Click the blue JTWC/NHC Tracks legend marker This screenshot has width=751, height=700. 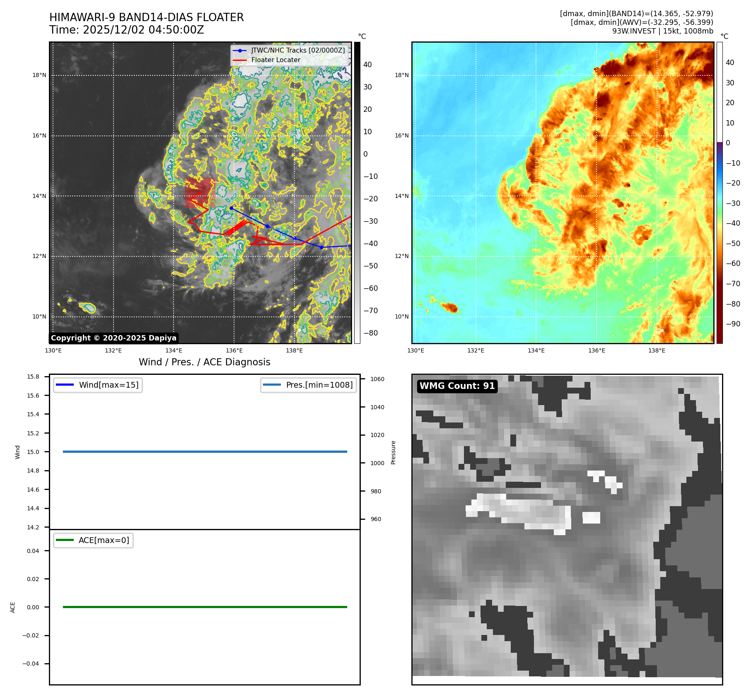click(240, 51)
